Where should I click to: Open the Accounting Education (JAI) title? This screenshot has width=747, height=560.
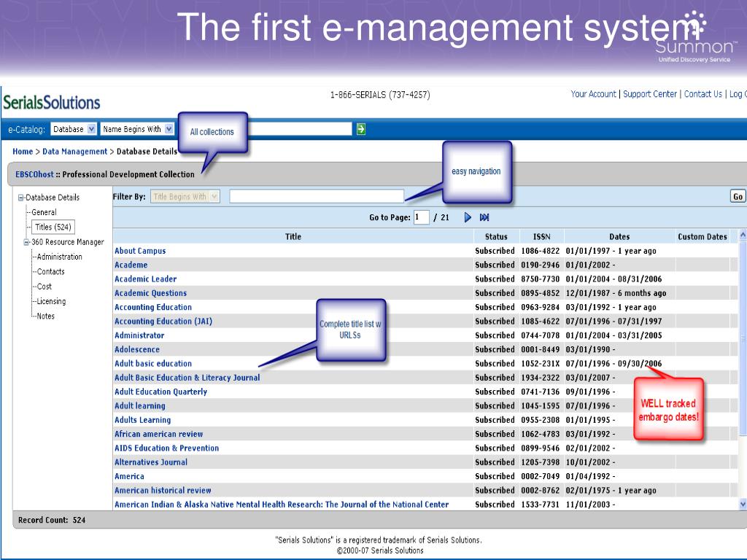(x=163, y=322)
